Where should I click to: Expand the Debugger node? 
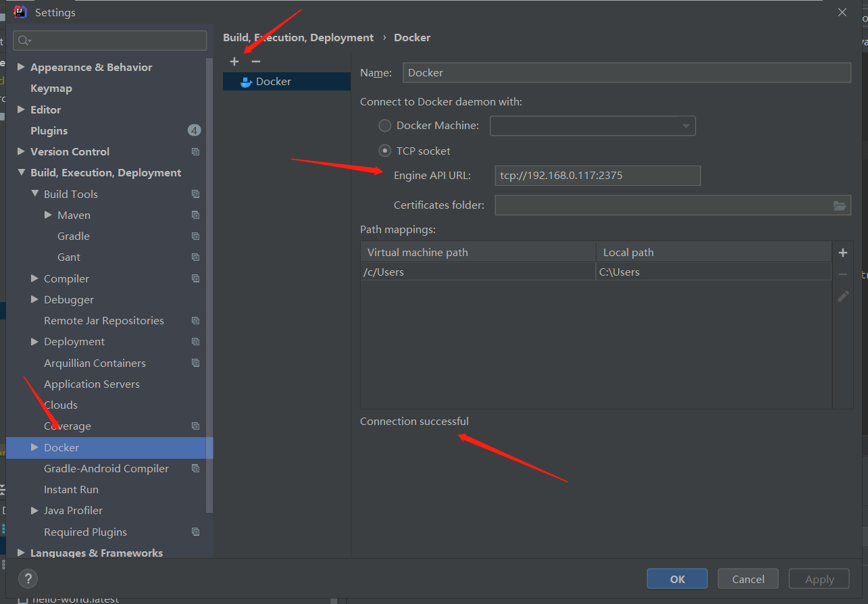tap(34, 300)
